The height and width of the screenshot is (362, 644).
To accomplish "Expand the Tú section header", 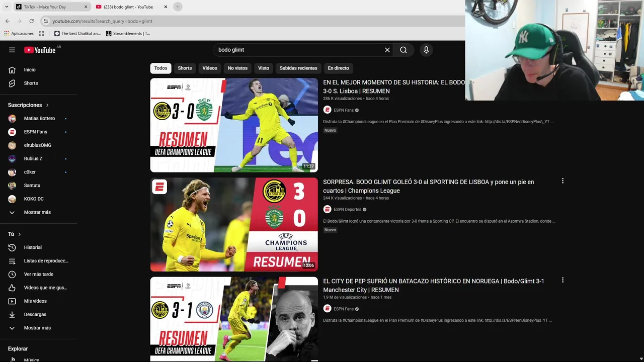I will 15,234.
